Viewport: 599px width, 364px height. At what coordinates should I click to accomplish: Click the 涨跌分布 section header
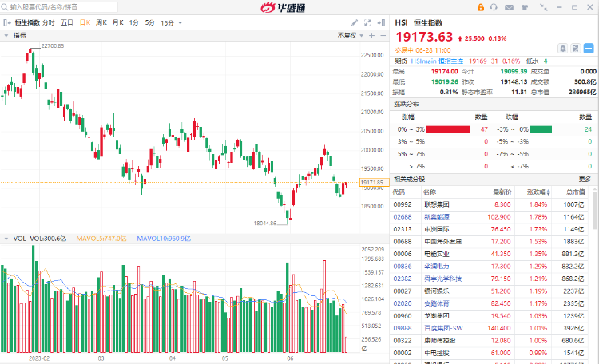pyautogui.click(x=406, y=105)
